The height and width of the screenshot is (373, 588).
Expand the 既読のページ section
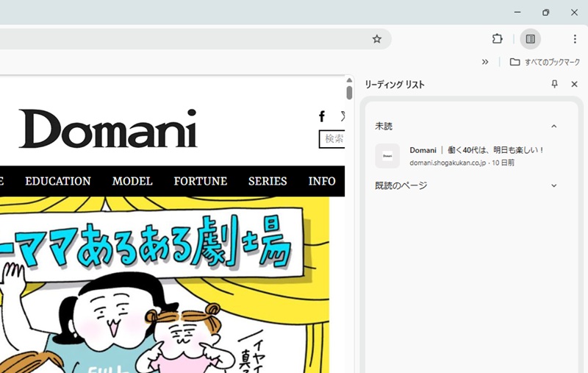554,185
